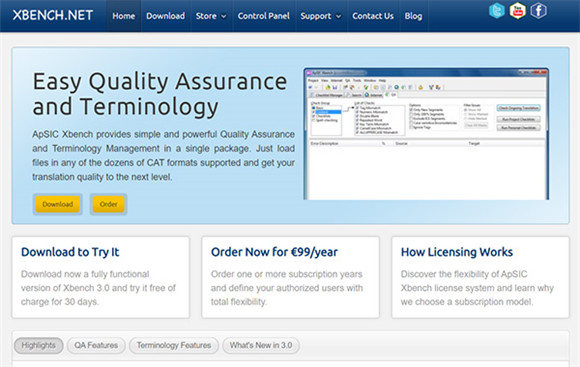The width and height of the screenshot is (580, 367).
Task: Click the 'Order one or more subscription years' text
Action: click(x=287, y=288)
